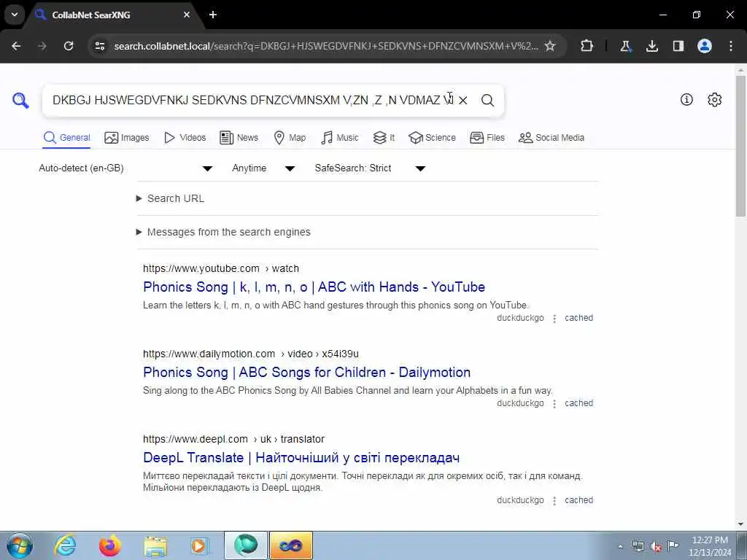Viewport: 747px width, 560px height.
Task: Open the Windows Start button
Action: pos(20,545)
